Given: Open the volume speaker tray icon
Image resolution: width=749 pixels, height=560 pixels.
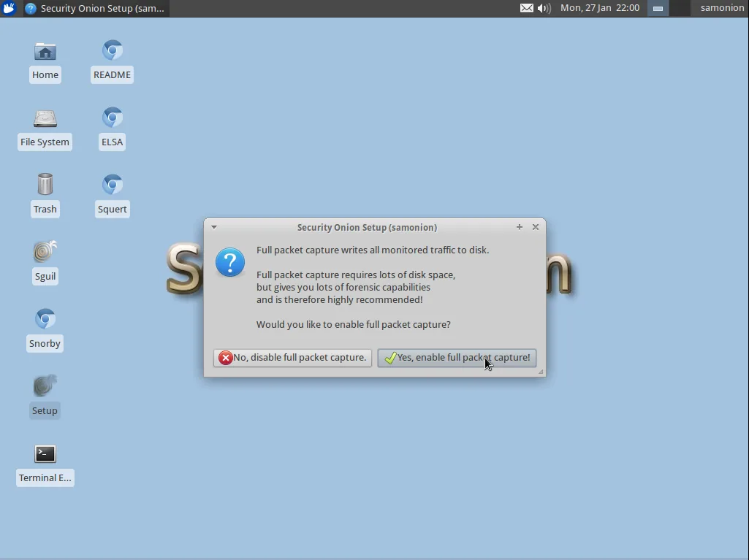Looking at the screenshot, I should (x=544, y=8).
